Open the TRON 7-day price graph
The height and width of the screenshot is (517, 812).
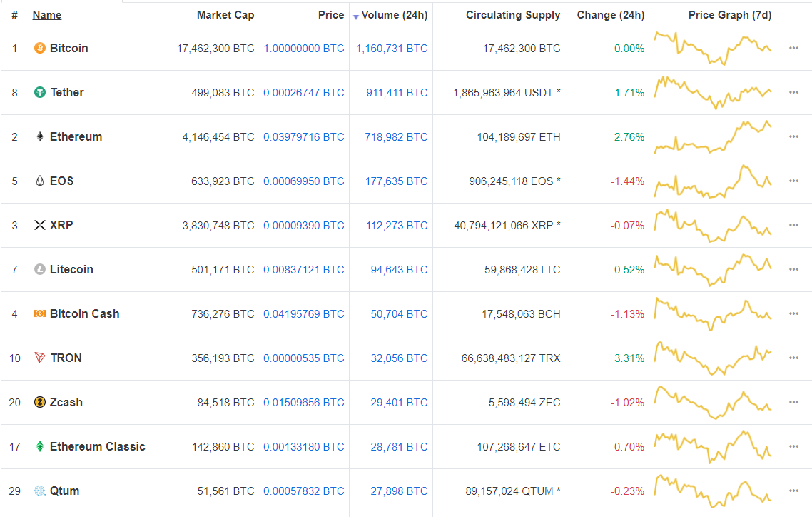pos(713,358)
